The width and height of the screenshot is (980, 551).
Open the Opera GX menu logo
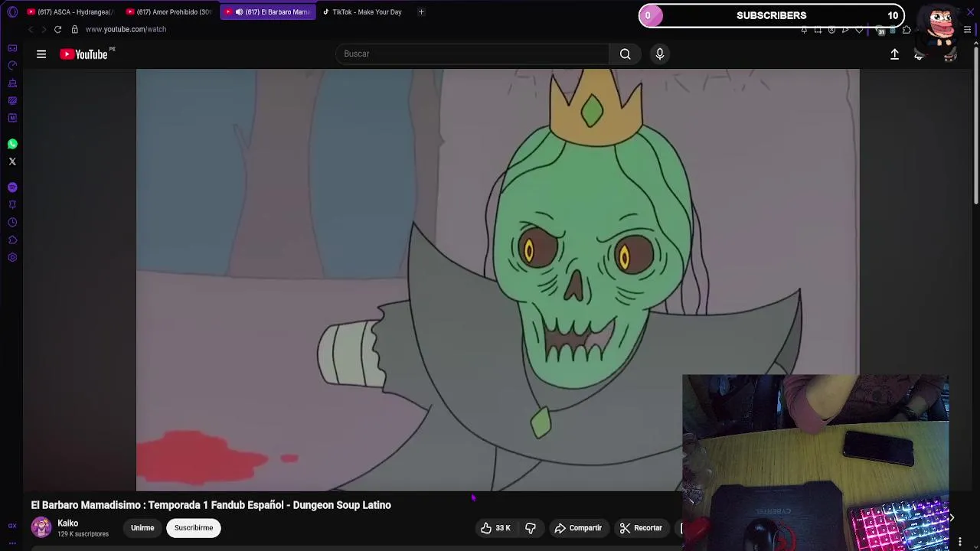[x=12, y=12]
